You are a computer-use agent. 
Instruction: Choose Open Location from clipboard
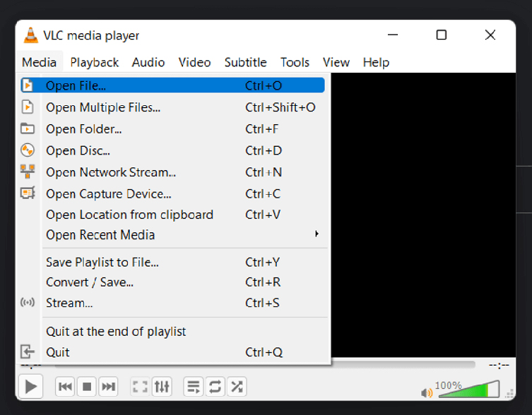(172, 215)
